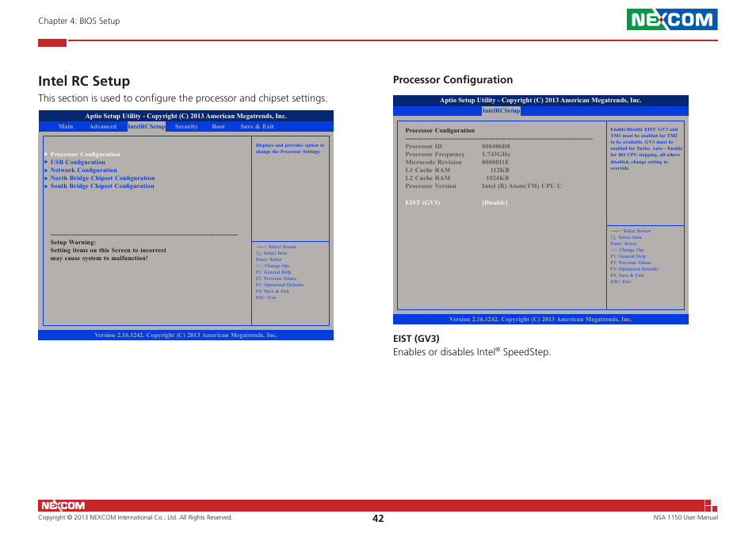Click 'F2: Previous Values' hint in right screen
Screen dimensions: 756x533
631,263
